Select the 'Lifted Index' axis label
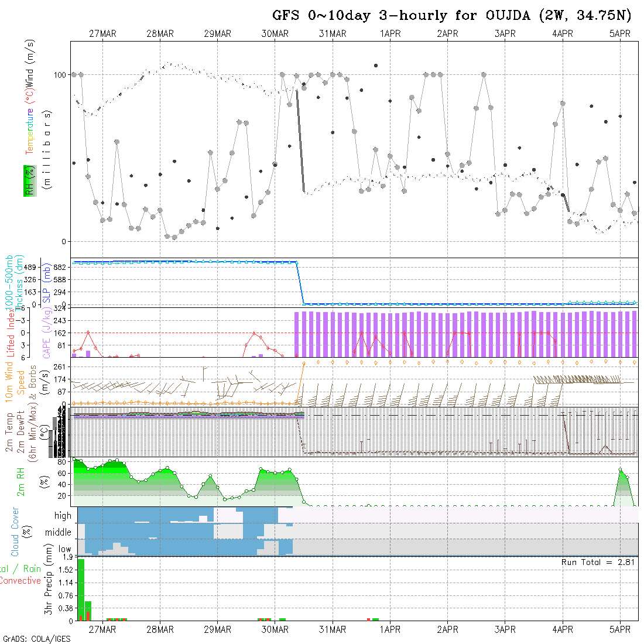This screenshot has height=644, width=644. pos(11,334)
